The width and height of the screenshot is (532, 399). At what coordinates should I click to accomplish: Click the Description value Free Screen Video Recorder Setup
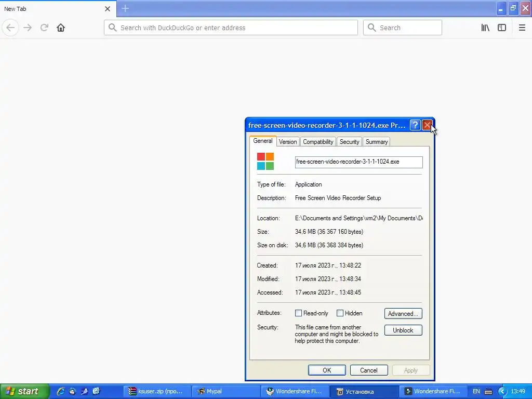pyautogui.click(x=338, y=198)
